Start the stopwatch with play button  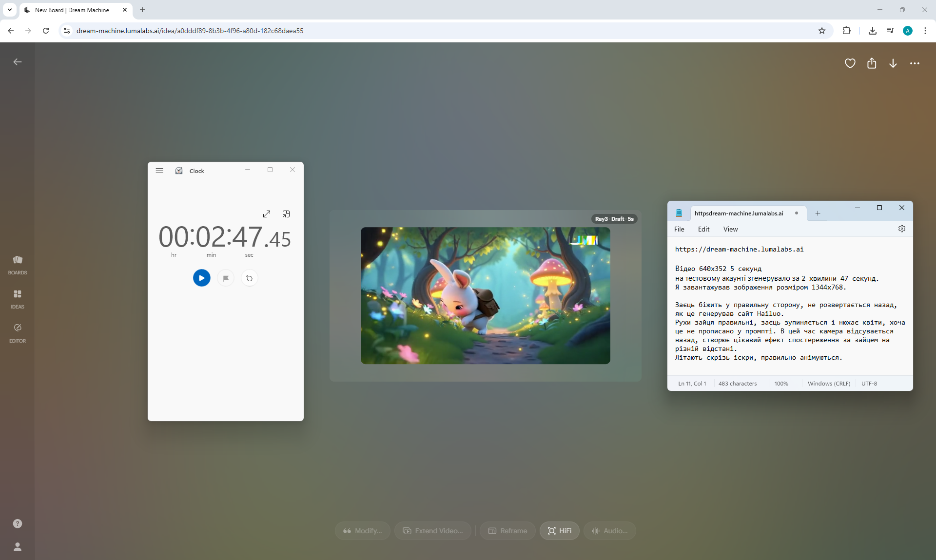point(201,278)
